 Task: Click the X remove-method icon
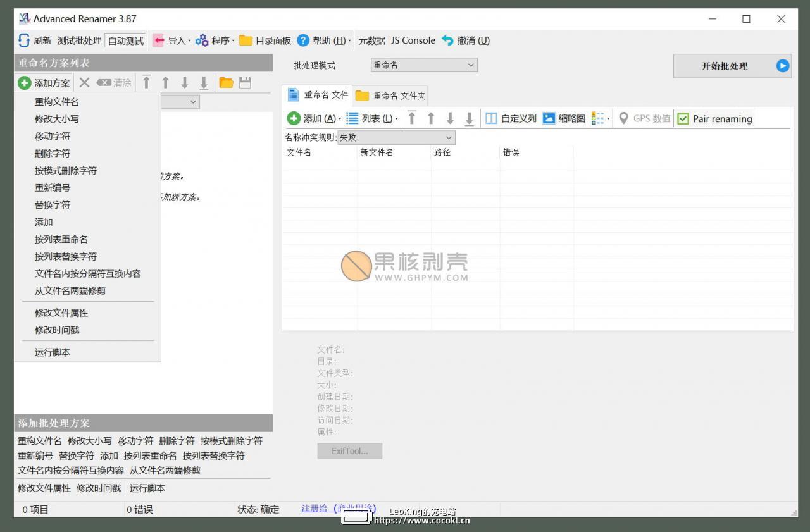pos(84,83)
